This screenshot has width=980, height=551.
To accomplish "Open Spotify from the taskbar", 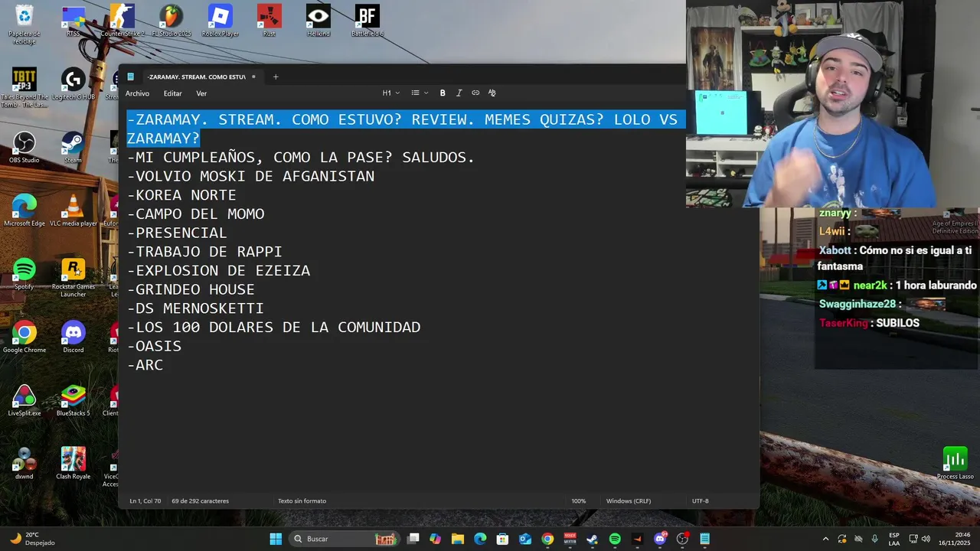I will point(615,539).
